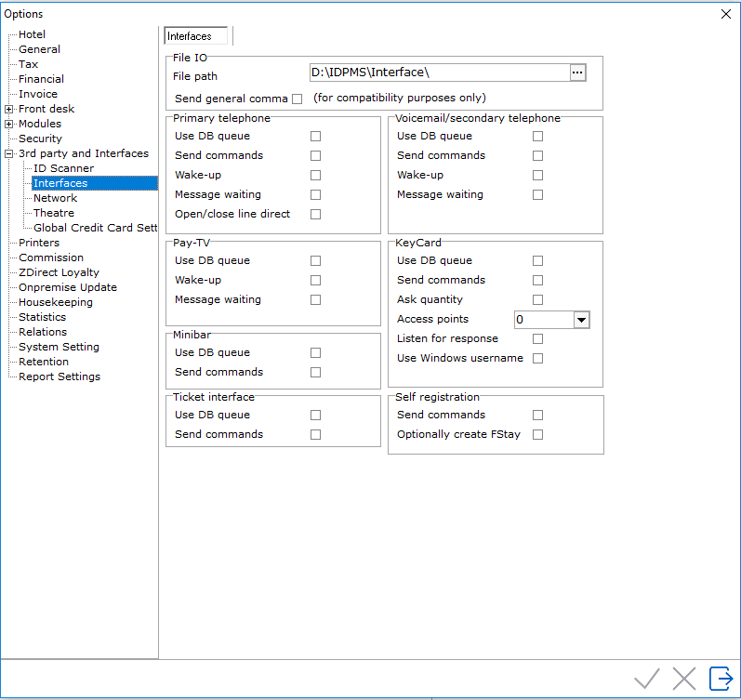Image resolution: width=741 pixels, height=700 pixels.
Task: Expand the Modules tree node
Action: coord(9,124)
